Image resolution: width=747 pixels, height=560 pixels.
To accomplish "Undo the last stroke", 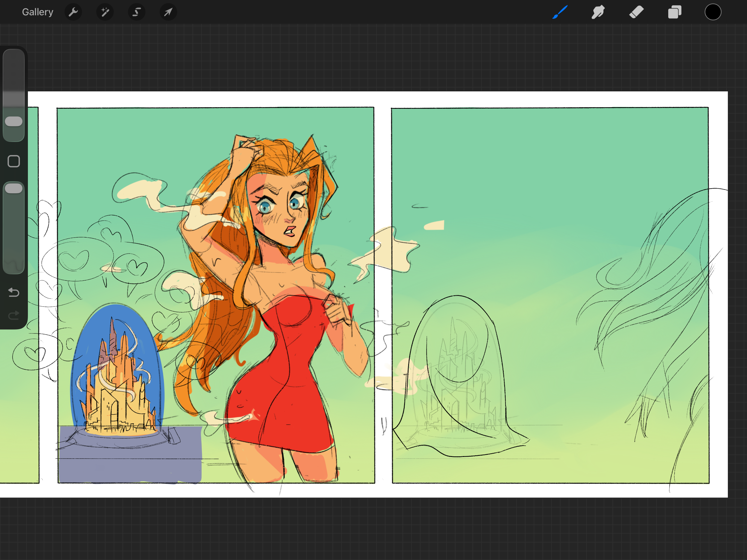I will pos(14,292).
